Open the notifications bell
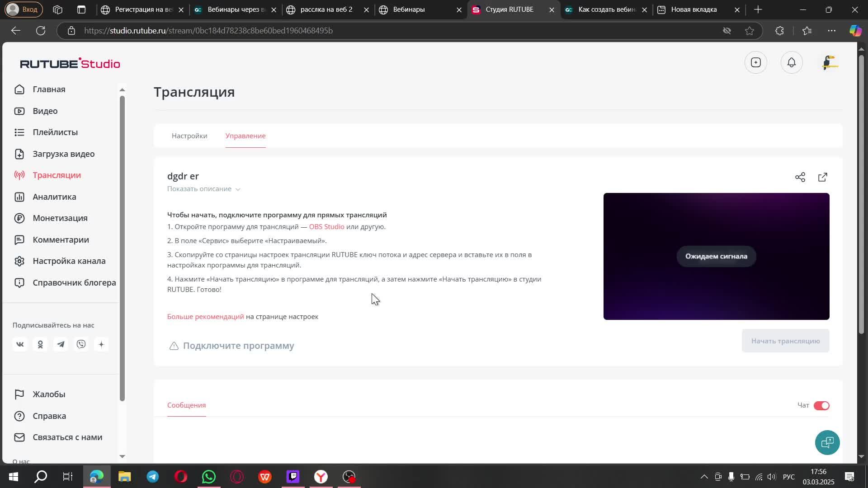Image resolution: width=868 pixels, height=488 pixels. (x=792, y=63)
